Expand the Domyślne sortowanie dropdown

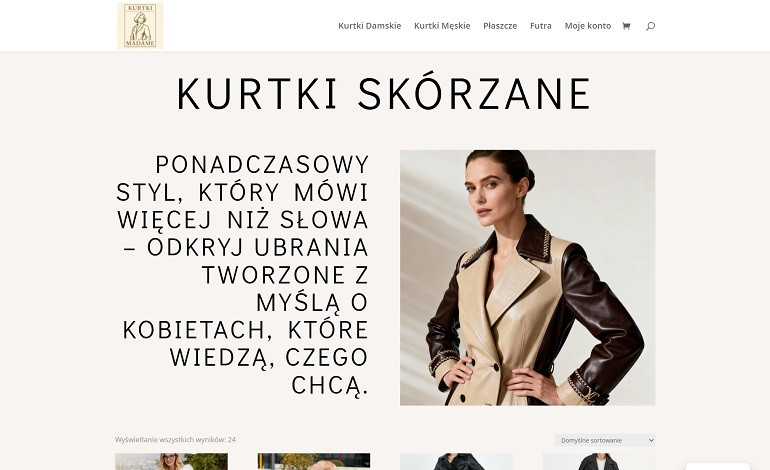[605, 440]
